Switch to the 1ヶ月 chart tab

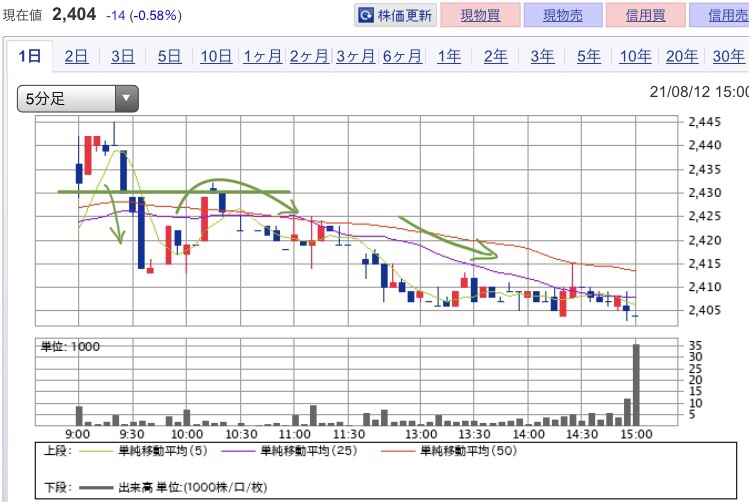(x=262, y=56)
